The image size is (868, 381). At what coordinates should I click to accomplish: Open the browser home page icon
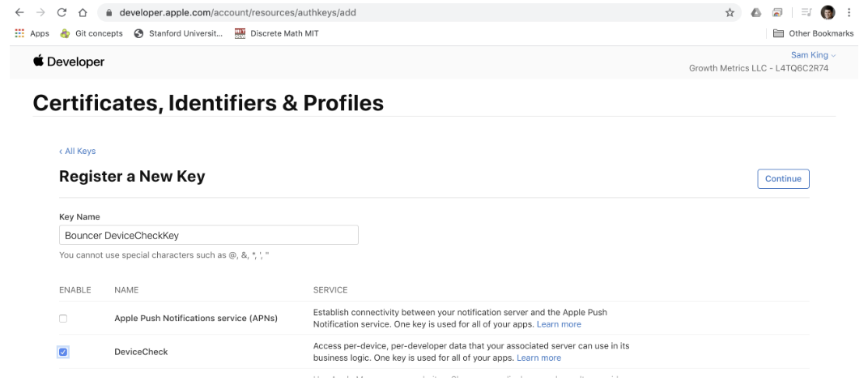tap(83, 12)
